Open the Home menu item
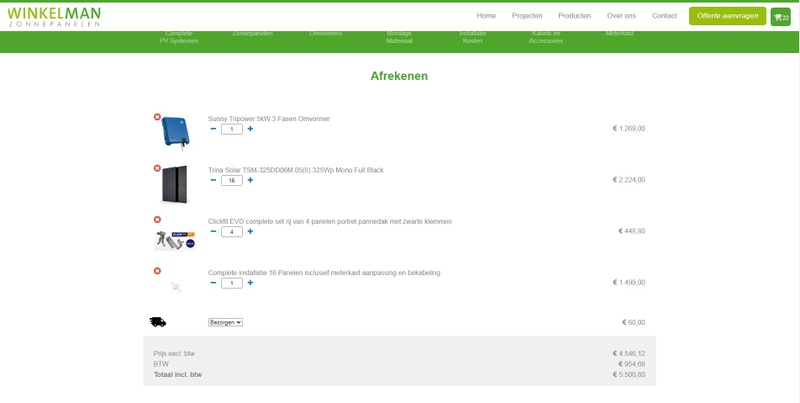The image size is (800, 403). 486,16
